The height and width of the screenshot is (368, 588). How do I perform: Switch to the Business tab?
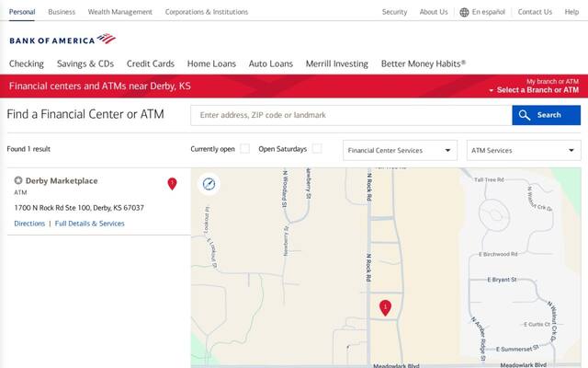(62, 12)
